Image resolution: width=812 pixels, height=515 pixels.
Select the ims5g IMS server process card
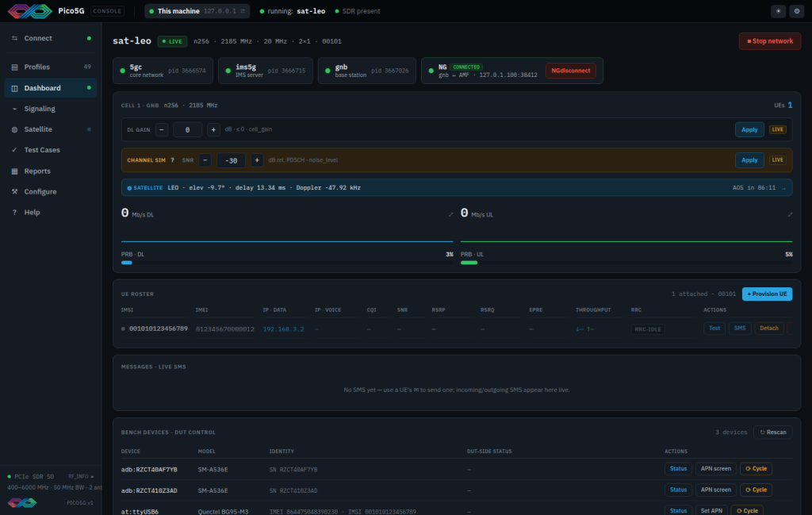265,71
